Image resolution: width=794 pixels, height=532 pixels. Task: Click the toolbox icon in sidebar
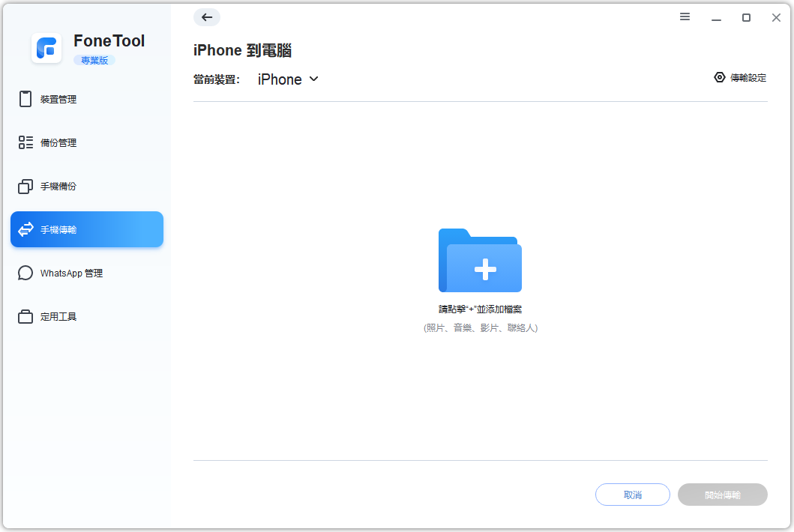(25, 316)
